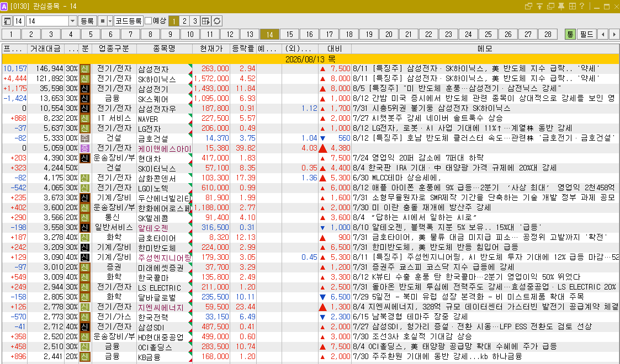
Task: Click the 등록 button
Action: pyautogui.click(x=87, y=21)
